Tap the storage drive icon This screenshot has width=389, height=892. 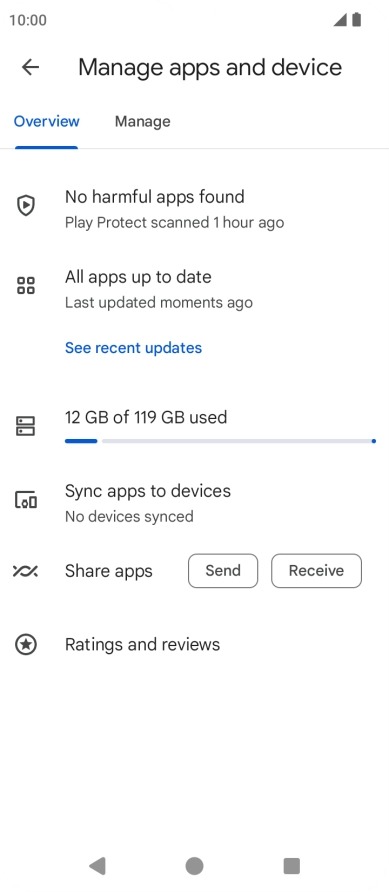(x=26, y=426)
